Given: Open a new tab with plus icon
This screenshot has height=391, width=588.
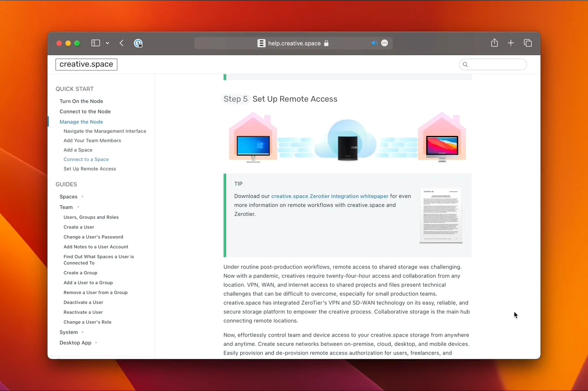Looking at the screenshot, I should point(511,43).
